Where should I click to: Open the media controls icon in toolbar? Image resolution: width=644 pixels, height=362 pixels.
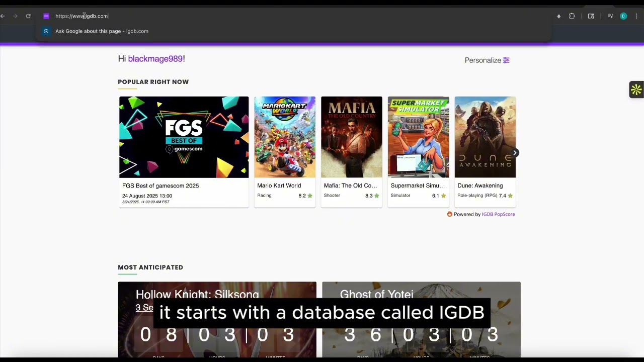610,16
